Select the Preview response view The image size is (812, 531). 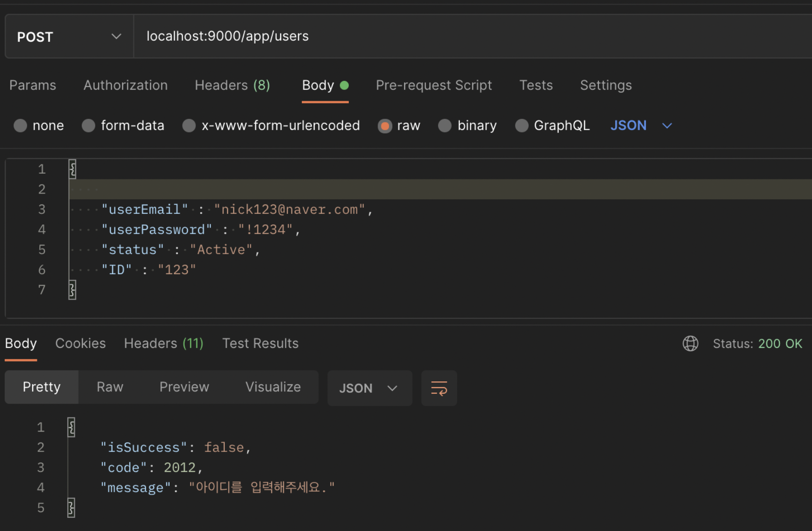click(x=184, y=387)
